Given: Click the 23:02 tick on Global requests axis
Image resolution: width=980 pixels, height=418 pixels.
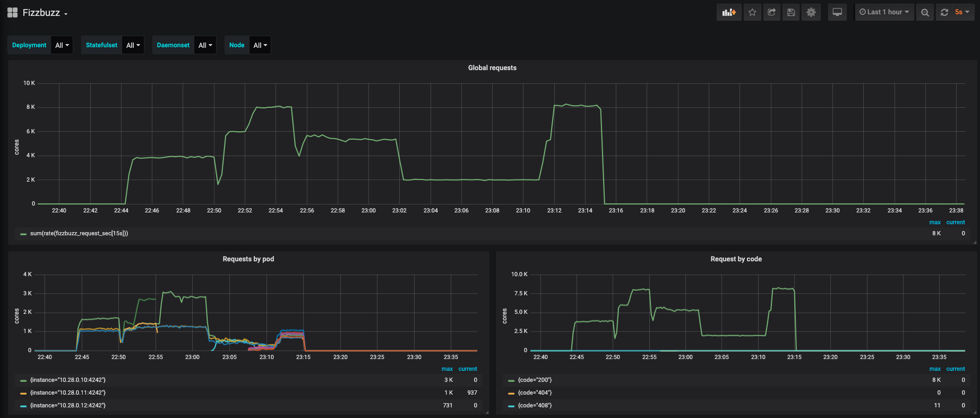Looking at the screenshot, I should coord(399,210).
